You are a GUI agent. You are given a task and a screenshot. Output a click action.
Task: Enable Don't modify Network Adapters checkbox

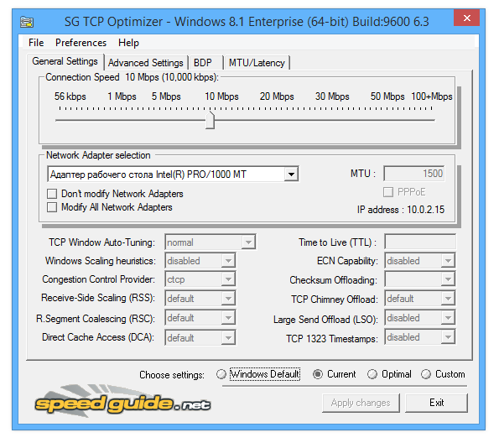(x=52, y=194)
